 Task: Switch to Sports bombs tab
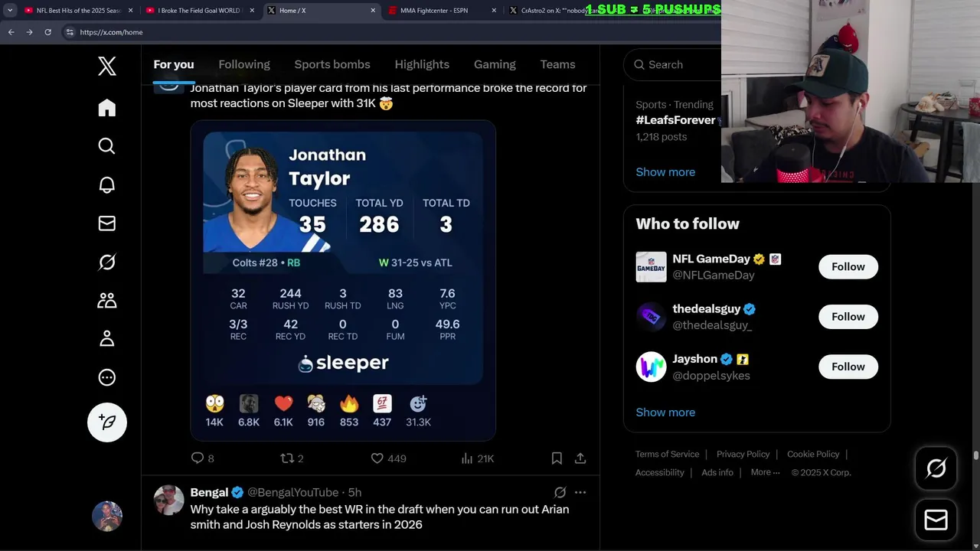332,64
